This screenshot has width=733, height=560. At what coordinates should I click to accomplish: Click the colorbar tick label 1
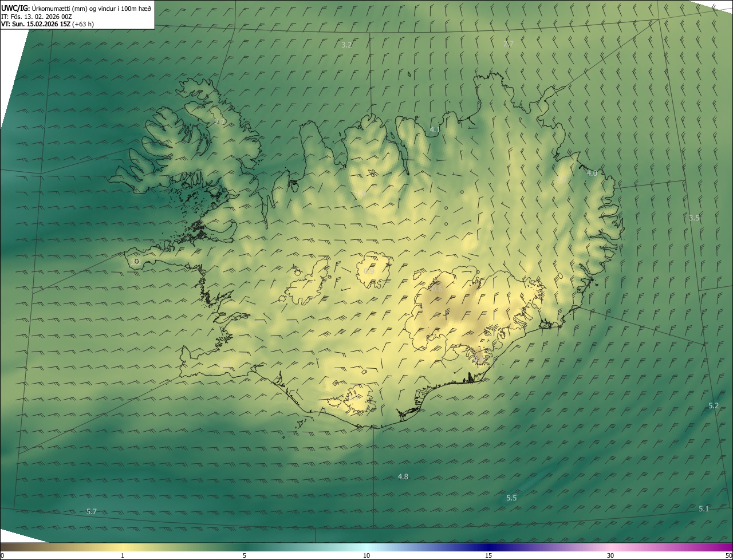click(123, 555)
